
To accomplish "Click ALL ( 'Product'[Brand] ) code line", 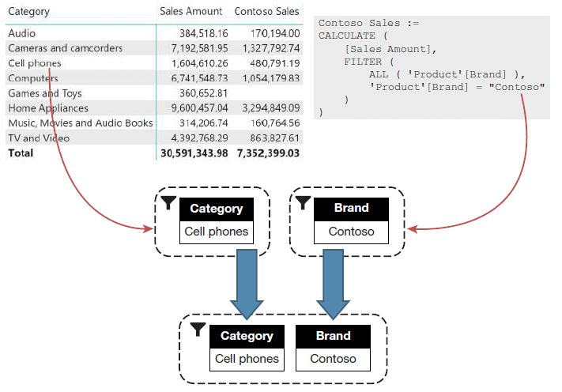I will point(447,74).
